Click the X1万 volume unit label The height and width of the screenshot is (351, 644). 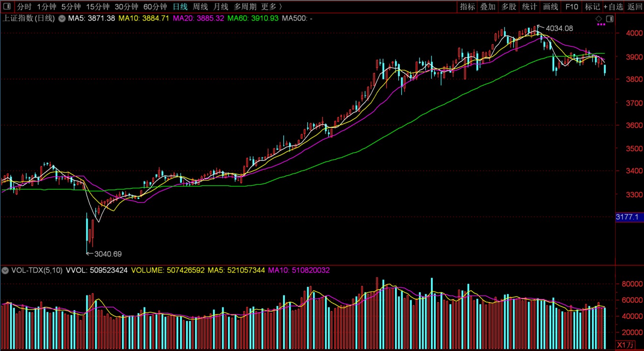click(626, 345)
